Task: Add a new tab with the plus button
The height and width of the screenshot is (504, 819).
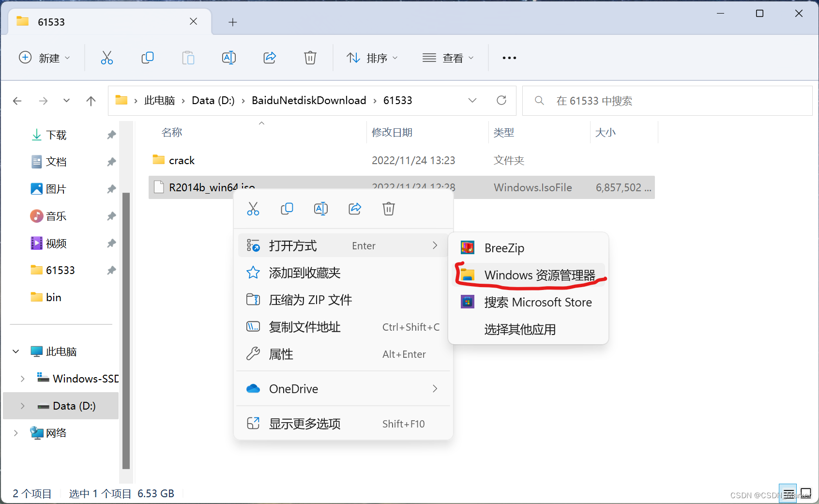Action: click(x=233, y=22)
